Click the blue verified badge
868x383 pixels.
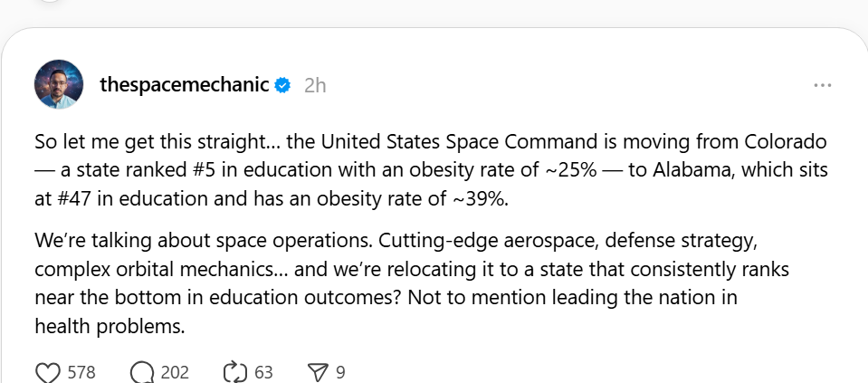tap(283, 85)
